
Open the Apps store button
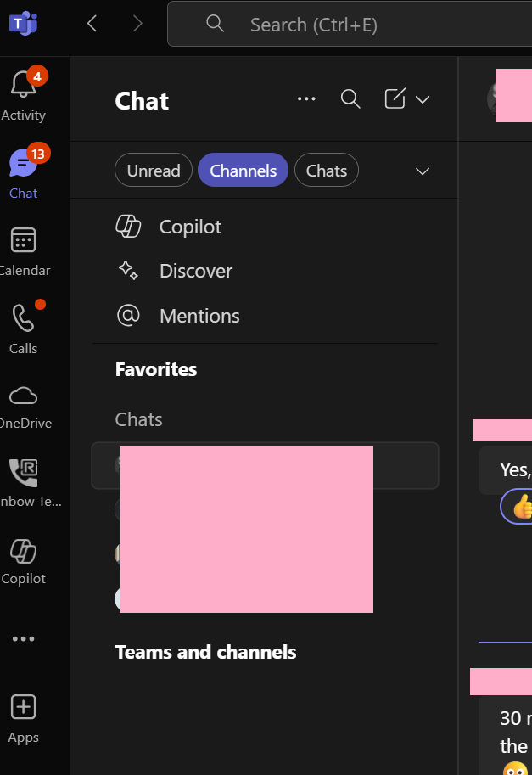pyautogui.click(x=23, y=719)
